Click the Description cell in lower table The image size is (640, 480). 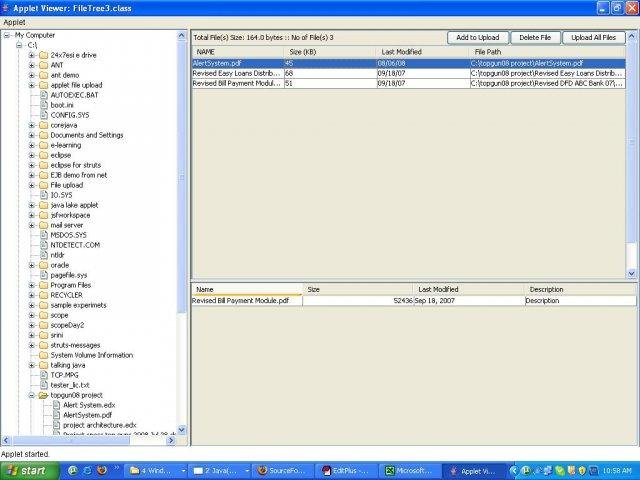pyautogui.click(x=580, y=301)
